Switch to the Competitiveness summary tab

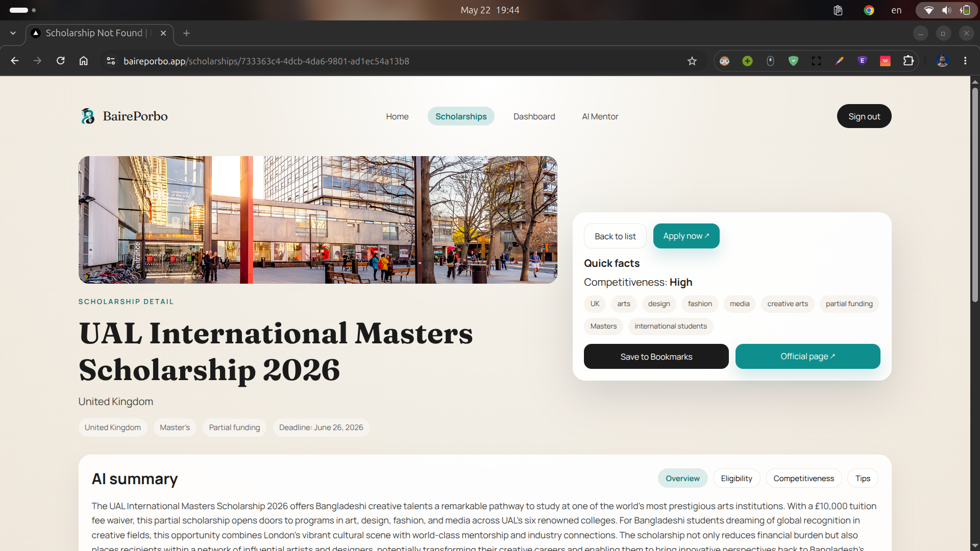click(x=803, y=479)
